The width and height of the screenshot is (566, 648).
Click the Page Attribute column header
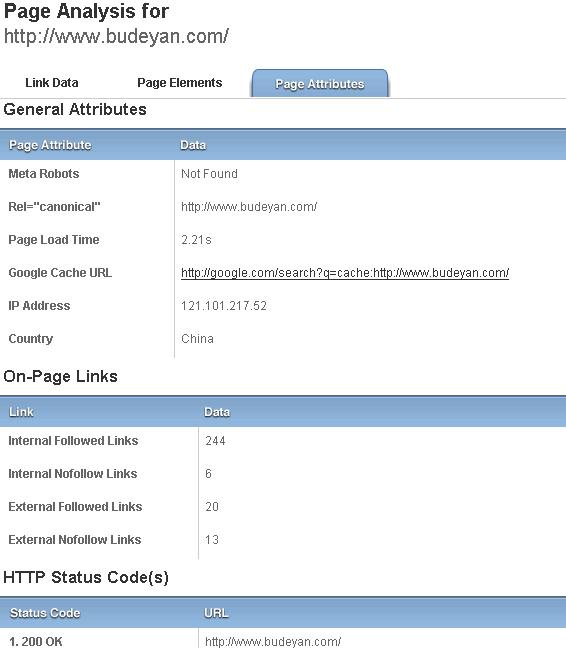[x=50, y=145]
